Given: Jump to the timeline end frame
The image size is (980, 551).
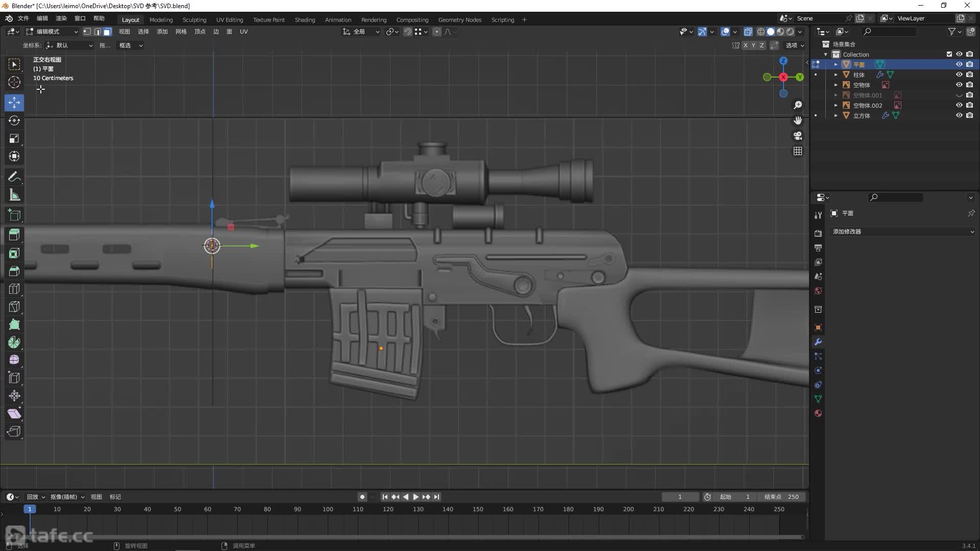Looking at the screenshot, I should 436,497.
